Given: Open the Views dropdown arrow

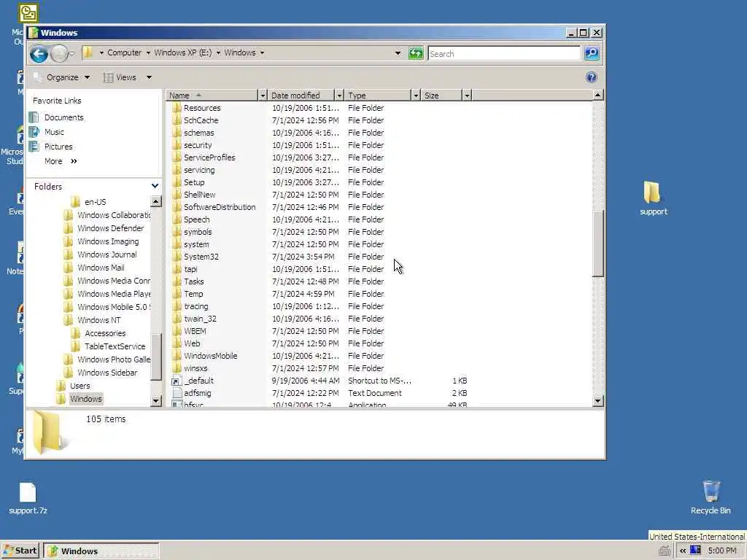Looking at the screenshot, I should click(149, 77).
